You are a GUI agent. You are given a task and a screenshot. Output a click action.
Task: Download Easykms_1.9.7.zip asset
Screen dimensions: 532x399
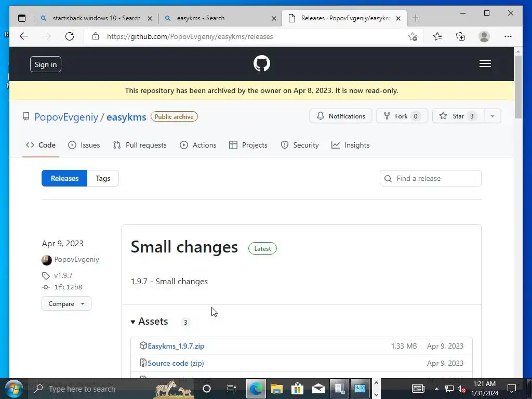point(176,346)
